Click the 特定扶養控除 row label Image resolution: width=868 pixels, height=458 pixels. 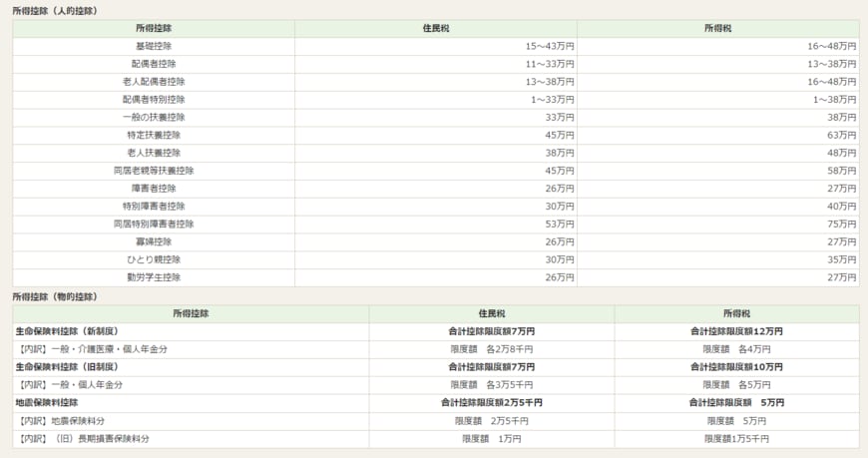pyautogui.click(x=154, y=135)
